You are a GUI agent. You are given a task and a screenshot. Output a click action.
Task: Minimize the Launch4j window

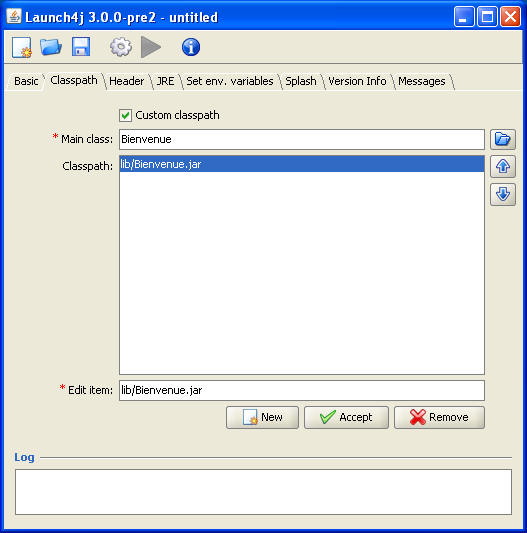click(464, 16)
